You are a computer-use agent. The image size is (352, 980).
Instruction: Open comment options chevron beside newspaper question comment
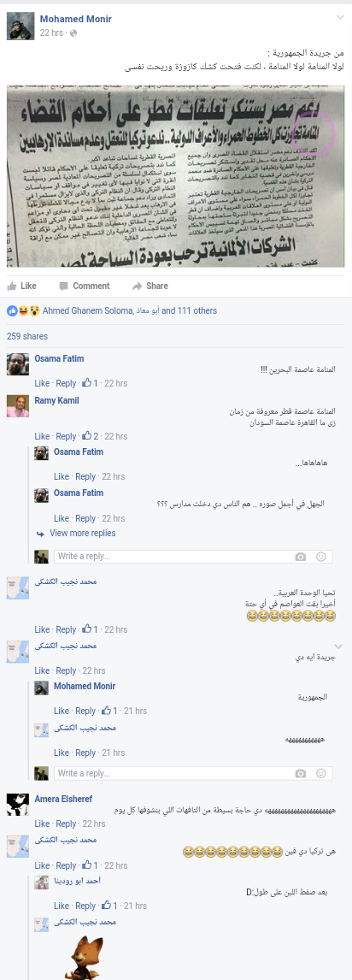339,646
